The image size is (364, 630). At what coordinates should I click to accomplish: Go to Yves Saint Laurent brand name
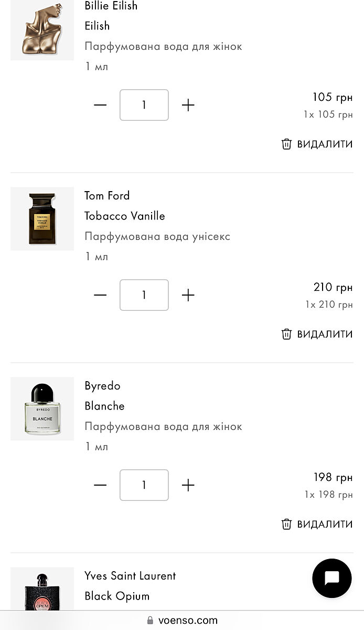click(130, 576)
